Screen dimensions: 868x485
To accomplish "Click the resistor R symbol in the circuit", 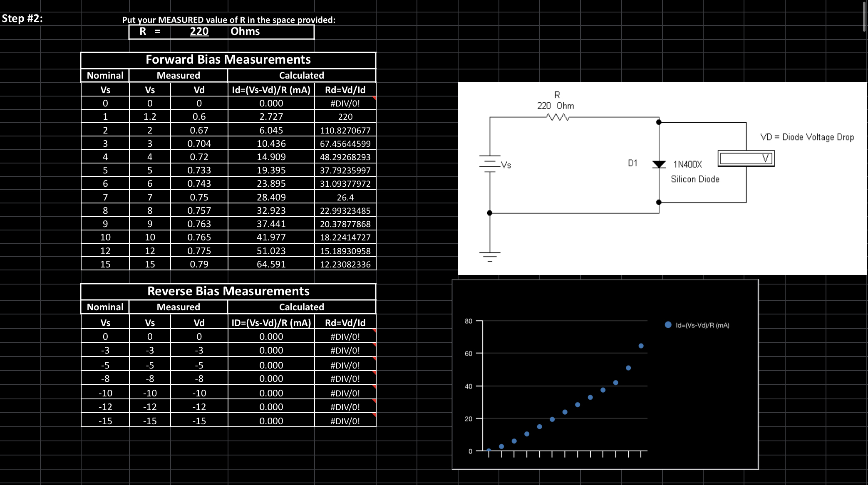I will [x=558, y=118].
